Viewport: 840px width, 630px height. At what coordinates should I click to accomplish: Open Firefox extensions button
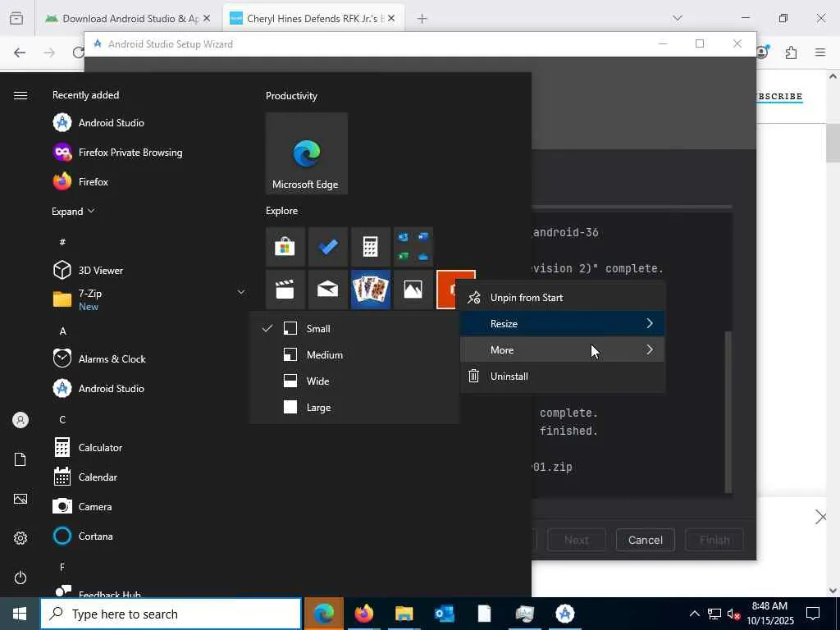coord(791,52)
